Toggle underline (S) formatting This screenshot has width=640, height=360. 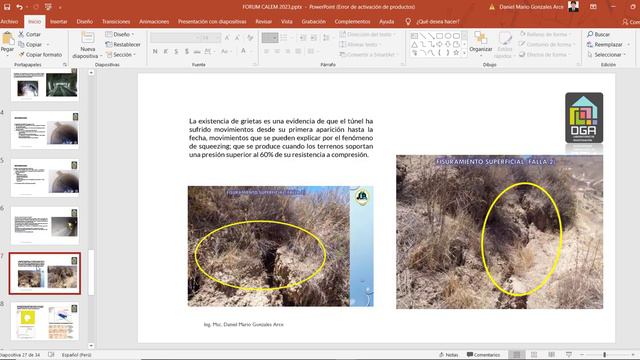[x=176, y=51]
